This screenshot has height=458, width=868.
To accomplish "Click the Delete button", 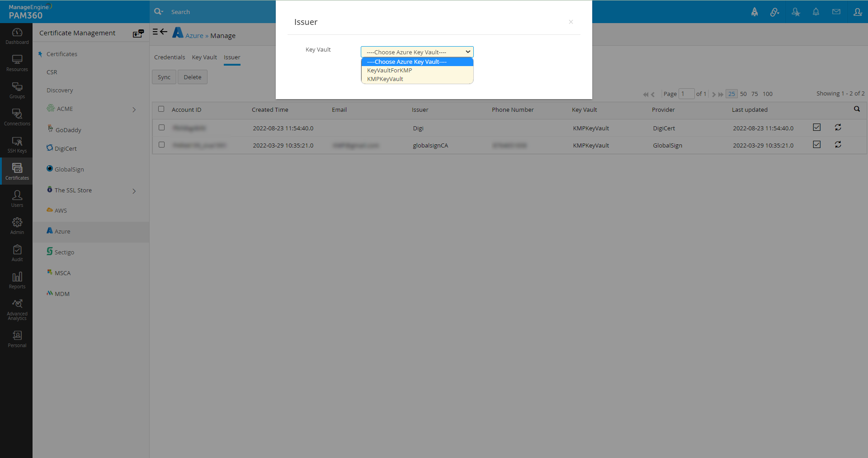I will [x=192, y=76].
